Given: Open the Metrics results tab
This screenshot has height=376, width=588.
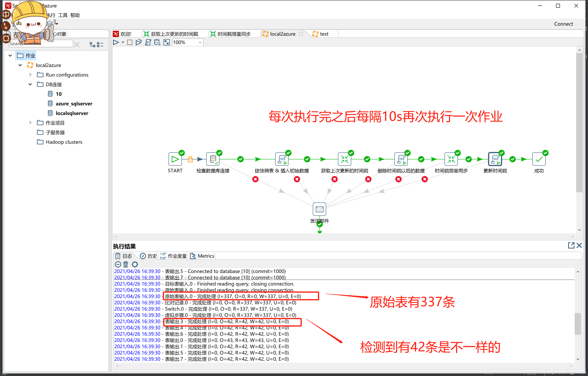Looking at the screenshot, I should (x=202, y=256).
